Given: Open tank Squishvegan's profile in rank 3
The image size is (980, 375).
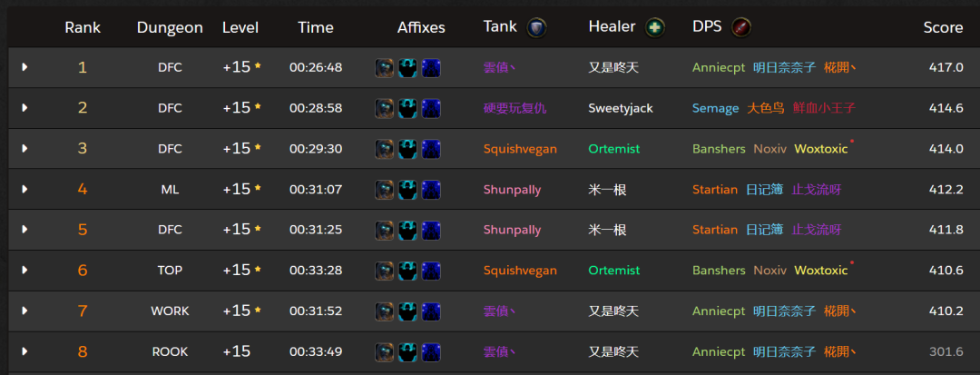Looking at the screenshot, I should pyautogui.click(x=518, y=149).
